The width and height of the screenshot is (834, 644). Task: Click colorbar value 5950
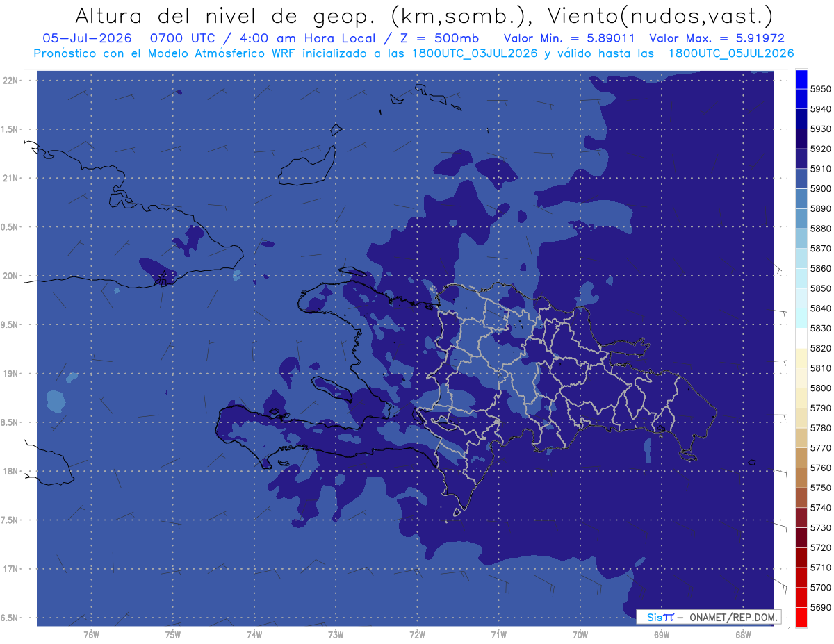pyautogui.click(x=820, y=89)
